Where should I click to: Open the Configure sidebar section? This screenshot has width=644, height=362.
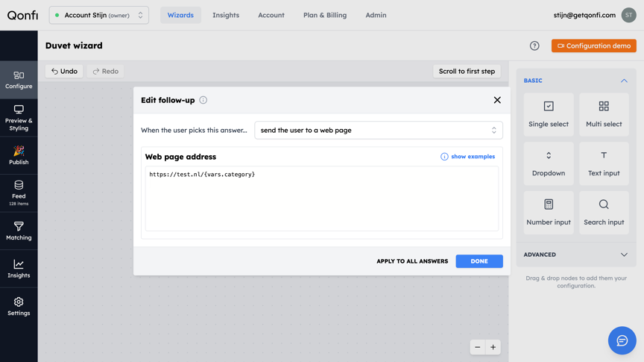pos(19,80)
